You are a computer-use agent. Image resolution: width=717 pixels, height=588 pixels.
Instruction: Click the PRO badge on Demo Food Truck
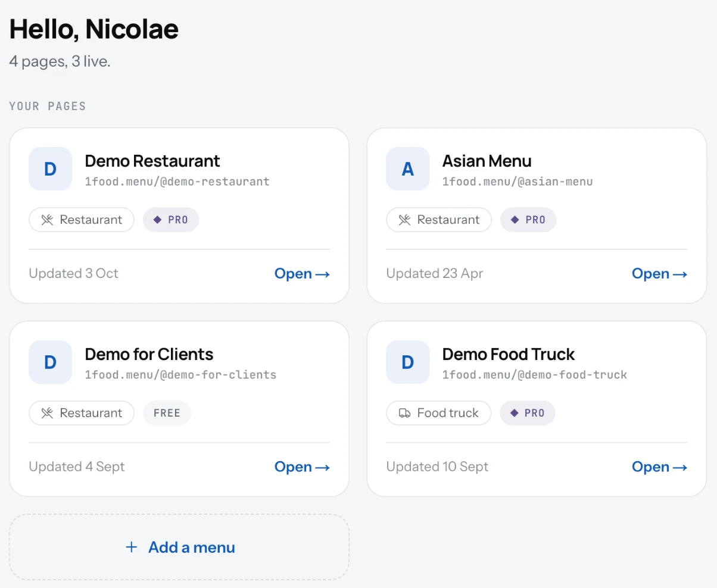pos(528,413)
